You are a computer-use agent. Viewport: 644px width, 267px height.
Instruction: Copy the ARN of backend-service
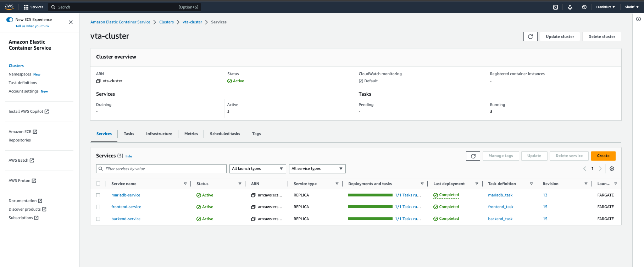click(x=253, y=219)
